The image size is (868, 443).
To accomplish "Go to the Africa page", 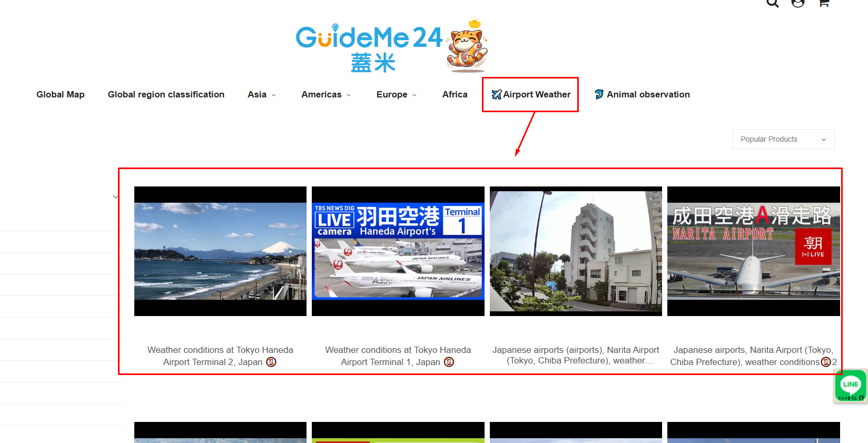I will pyautogui.click(x=455, y=94).
